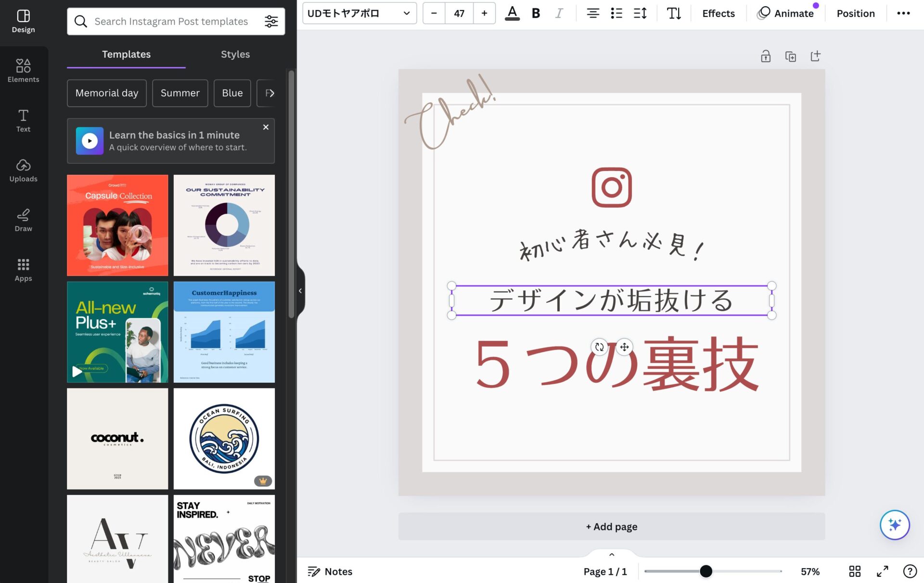Switch to the Styles tab

tap(235, 54)
